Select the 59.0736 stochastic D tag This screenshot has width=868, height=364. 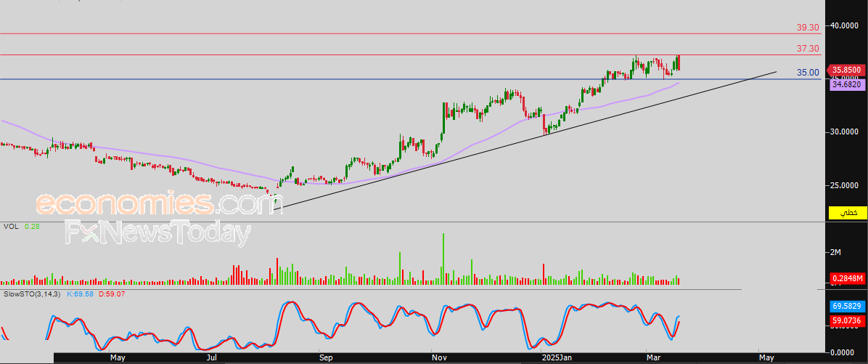(x=848, y=320)
